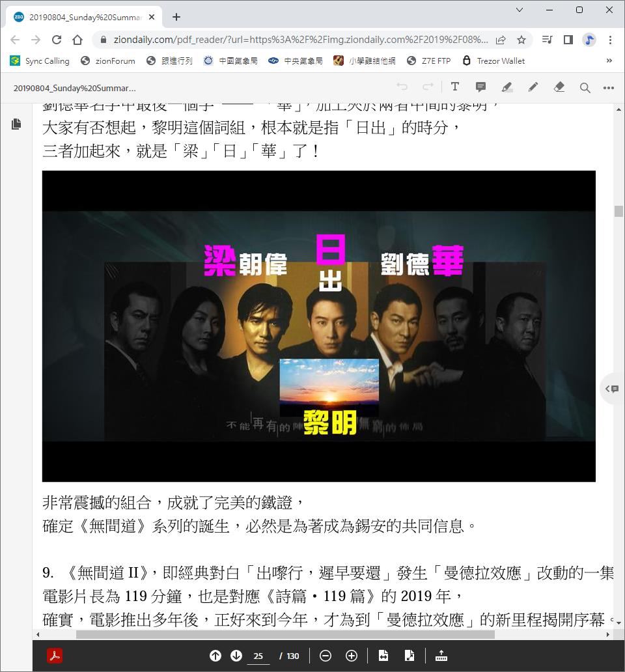The width and height of the screenshot is (625, 672).
Task: Open the pages thumbnail sidebar icon
Action: click(x=16, y=124)
